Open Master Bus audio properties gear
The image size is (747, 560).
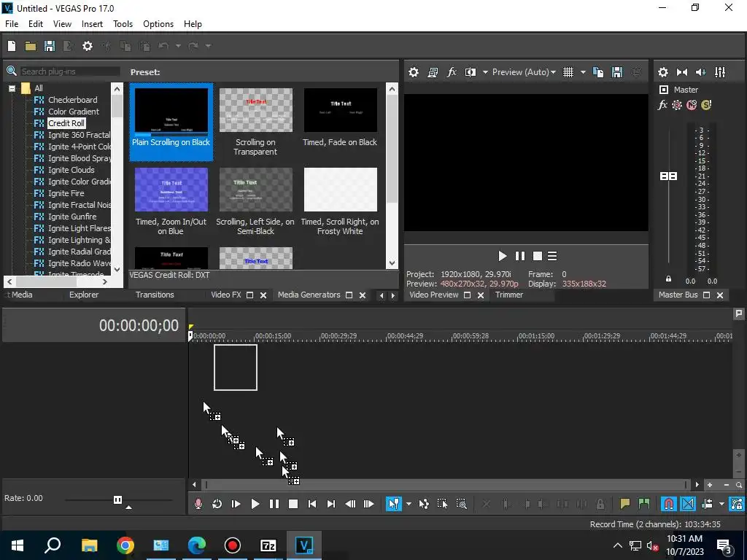[x=662, y=72]
